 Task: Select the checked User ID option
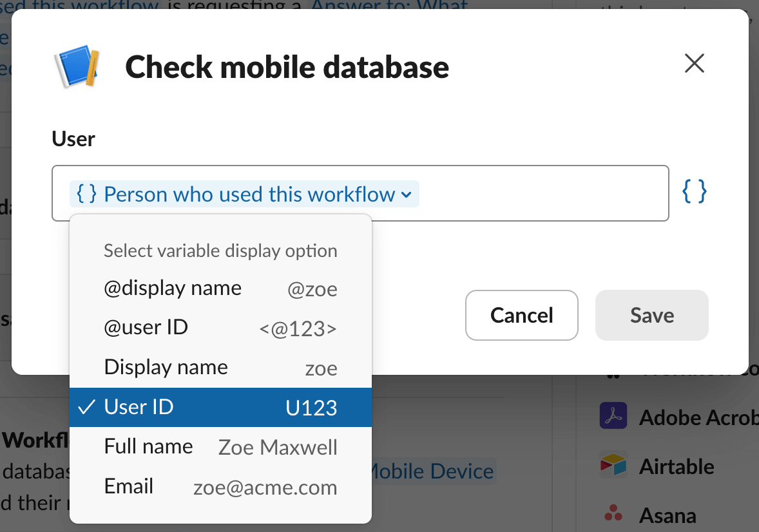pyautogui.click(x=220, y=407)
